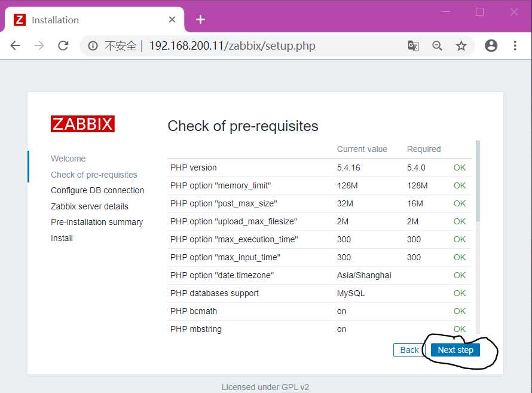
Task: Click the browser back arrow
Action: coord(16,45)
